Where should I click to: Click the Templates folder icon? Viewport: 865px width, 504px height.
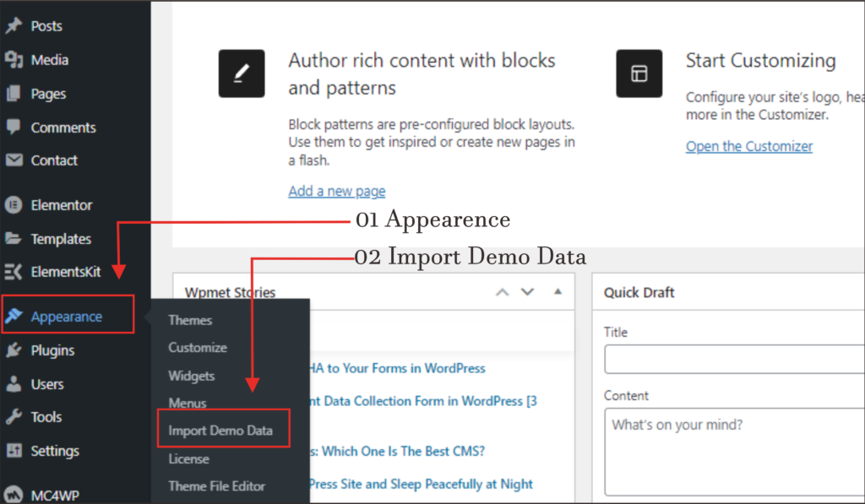pyautogui.click(x=14, y=238)
